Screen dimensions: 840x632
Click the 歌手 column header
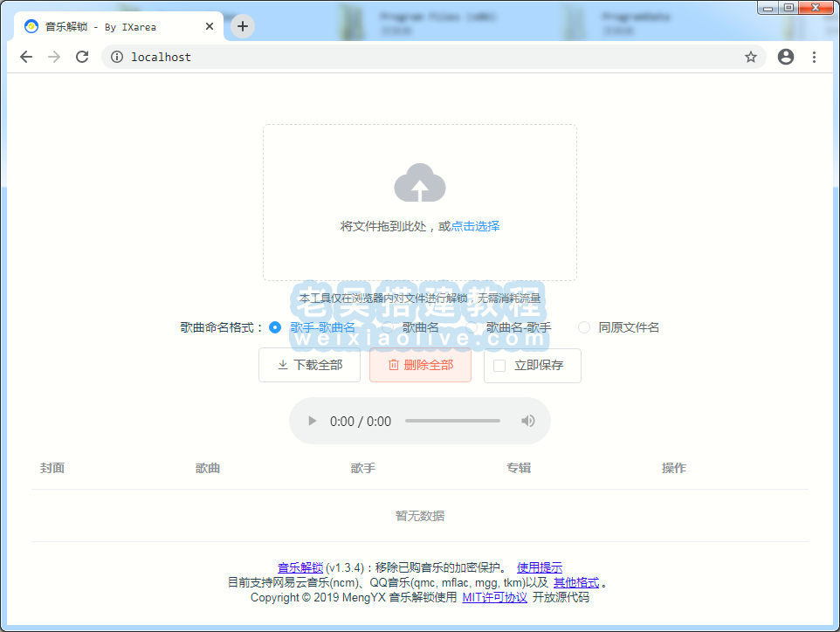[363, 468]
